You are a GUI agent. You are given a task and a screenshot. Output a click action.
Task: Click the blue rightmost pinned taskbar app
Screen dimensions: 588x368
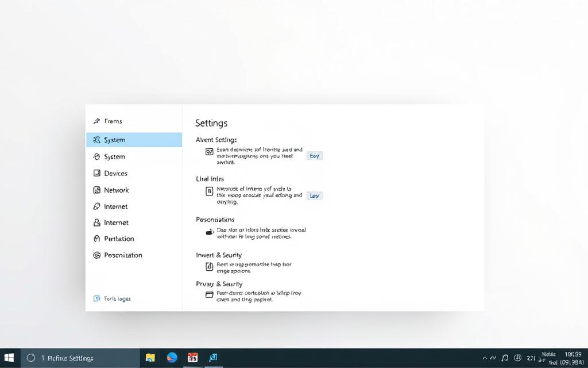click(214, 358)
